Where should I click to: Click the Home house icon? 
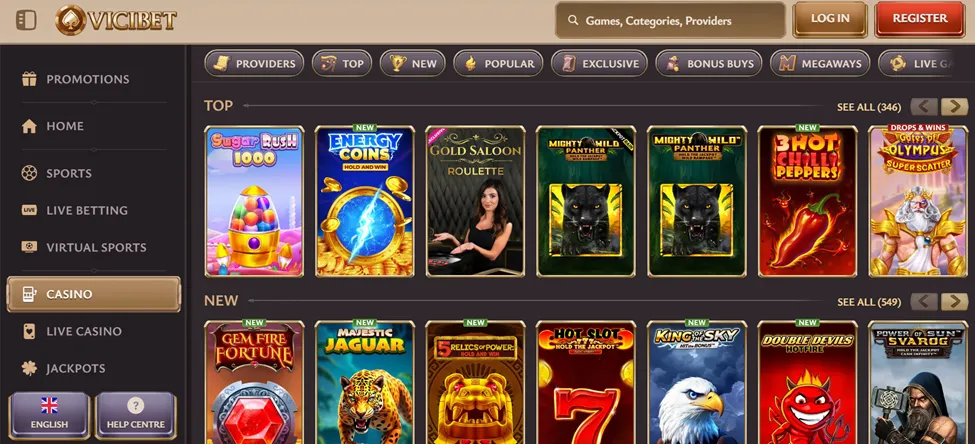(29, 126)
